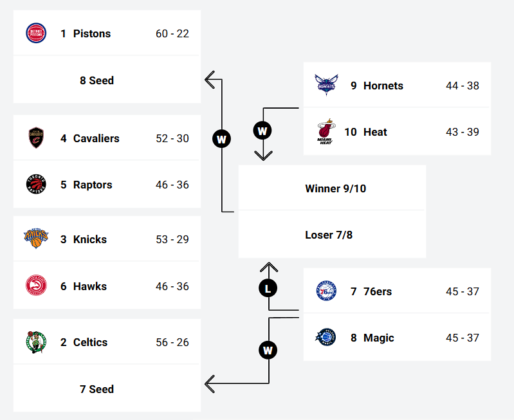Viewport: 514px width, 420px height.
Task: Select the Toronto Raptors logo
Action: pos(36,185)
